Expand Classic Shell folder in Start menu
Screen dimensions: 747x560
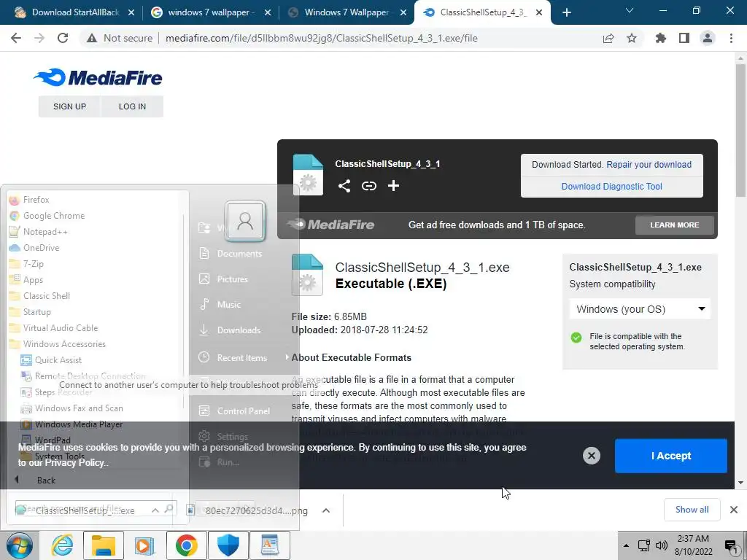coord(46,296)
